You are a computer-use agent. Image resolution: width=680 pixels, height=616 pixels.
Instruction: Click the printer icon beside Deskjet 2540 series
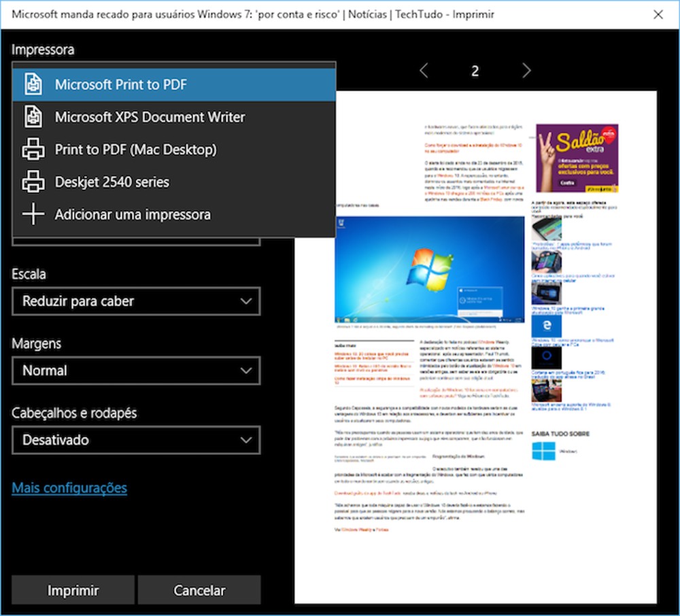(33, 182)
